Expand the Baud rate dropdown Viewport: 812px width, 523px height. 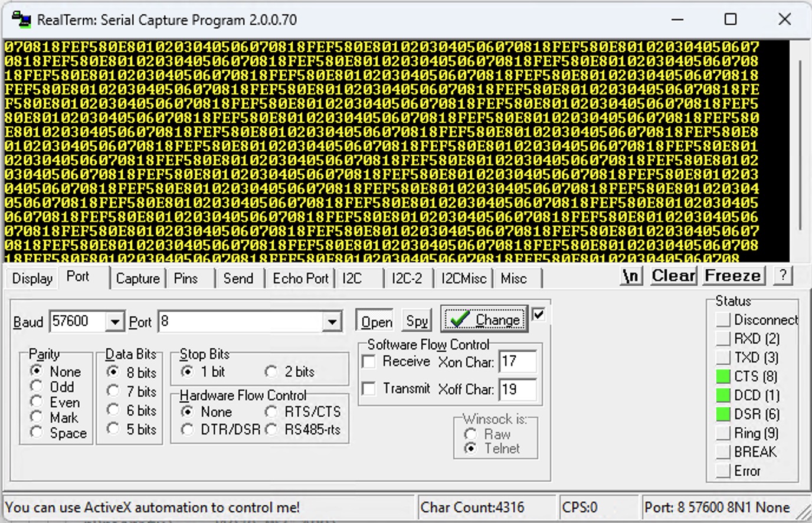(114, 322)
